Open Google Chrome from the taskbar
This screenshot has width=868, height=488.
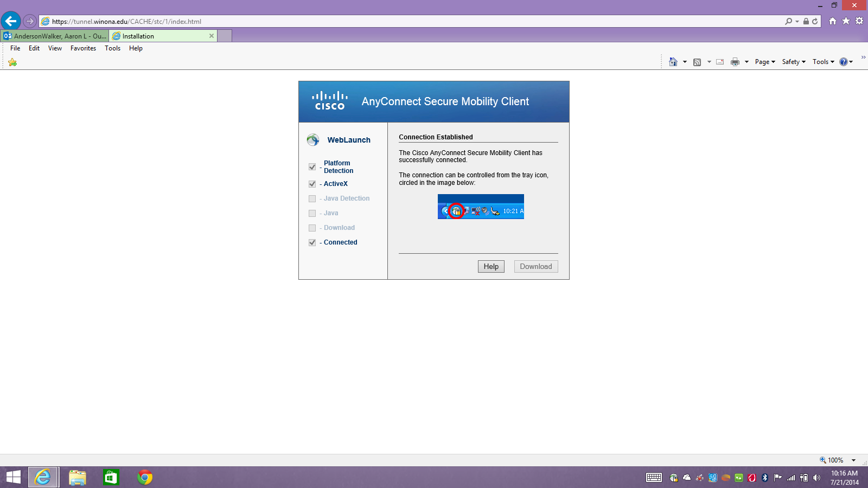145,477
